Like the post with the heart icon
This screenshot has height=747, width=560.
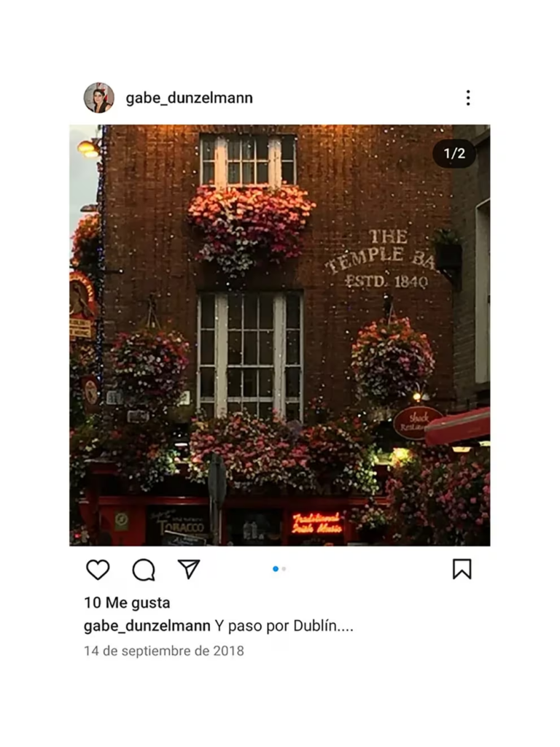pyautogui.click(x=98, y=569)
